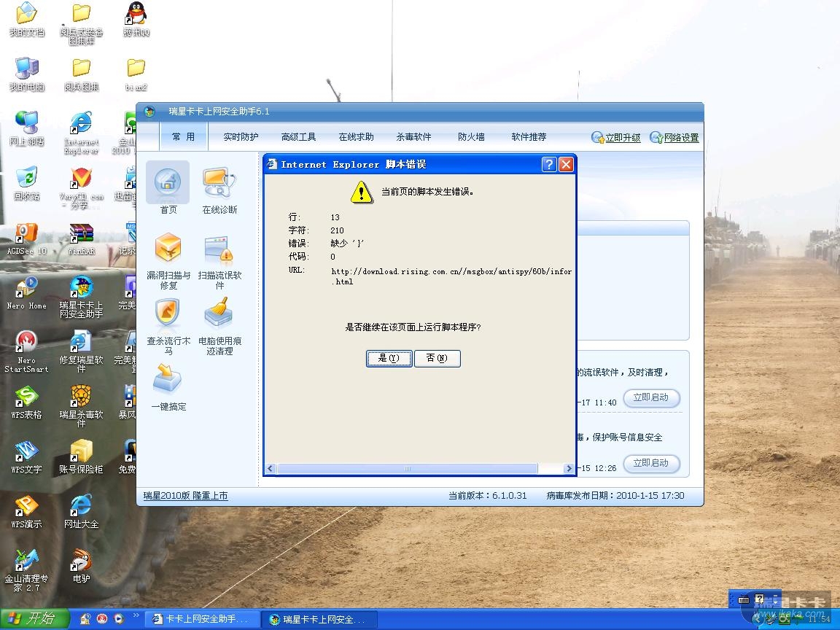
Task: Launch 漏洞扫描与修复 vulnerability scan icon
Action: [x=168, y=249]
